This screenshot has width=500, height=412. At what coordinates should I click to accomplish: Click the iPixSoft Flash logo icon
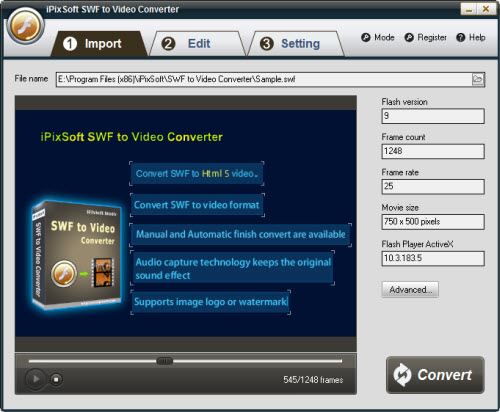pyautogui.click(x=25, y=25)
